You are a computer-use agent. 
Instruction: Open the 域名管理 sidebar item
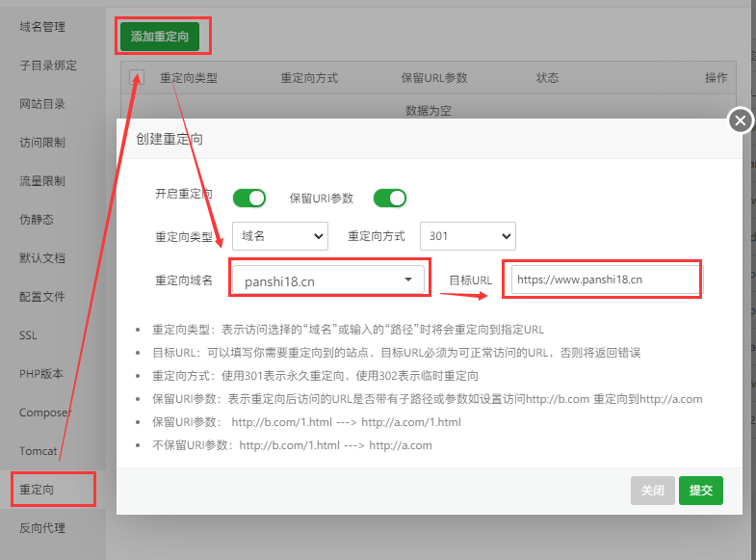[41, 27]
